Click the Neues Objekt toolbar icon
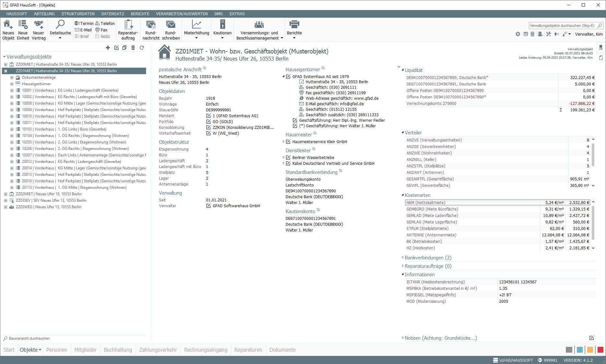 8,25
